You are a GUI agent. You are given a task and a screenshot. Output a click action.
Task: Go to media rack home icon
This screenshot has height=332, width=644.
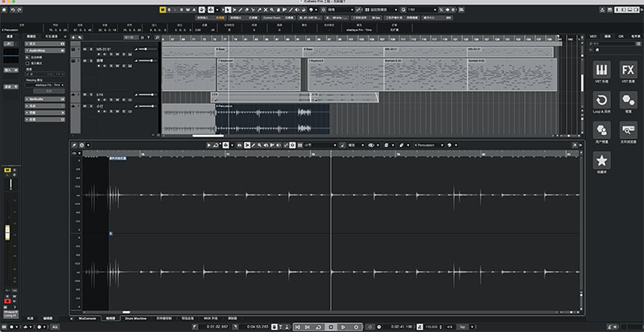(x=597, y=49)
